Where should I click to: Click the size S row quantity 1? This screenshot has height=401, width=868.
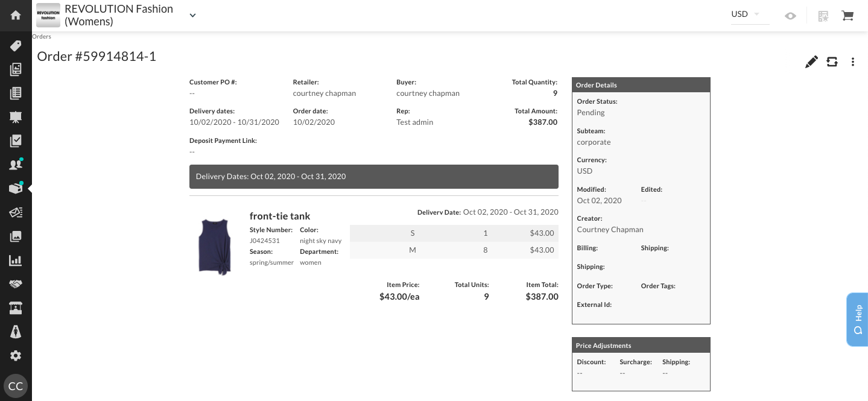486,233
